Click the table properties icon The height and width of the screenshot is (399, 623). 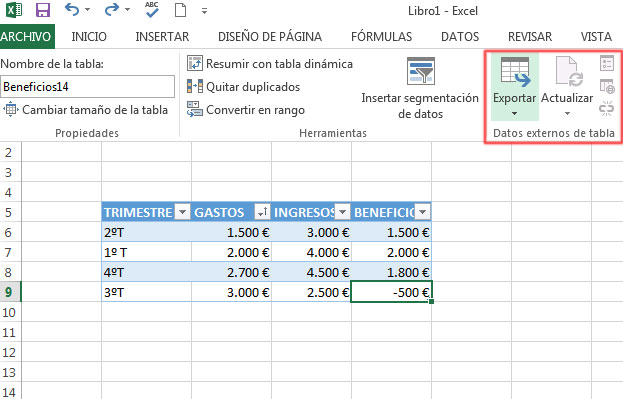[607, 64]
